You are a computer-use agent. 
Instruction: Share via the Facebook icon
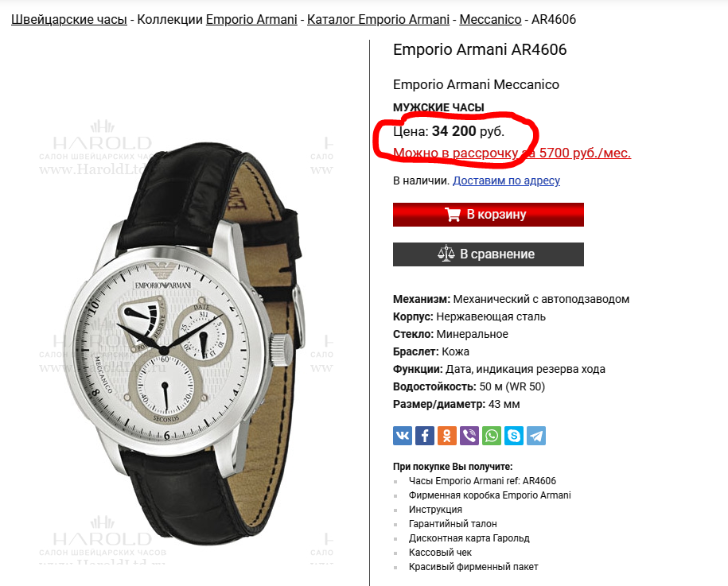tap(425, 436)
